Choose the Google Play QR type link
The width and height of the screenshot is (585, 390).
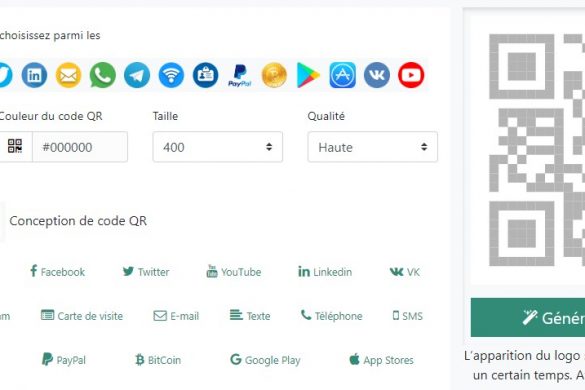[x=265, y=360]
